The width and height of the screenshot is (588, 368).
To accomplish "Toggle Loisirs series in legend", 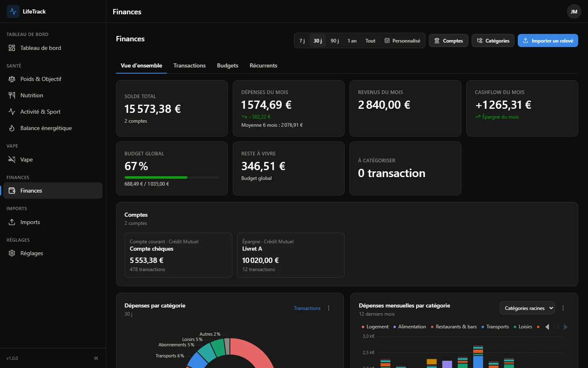I will click(x=523, y=327).
